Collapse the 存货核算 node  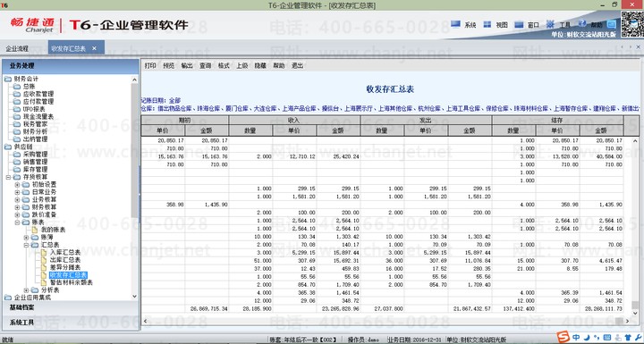pos(8,177)
